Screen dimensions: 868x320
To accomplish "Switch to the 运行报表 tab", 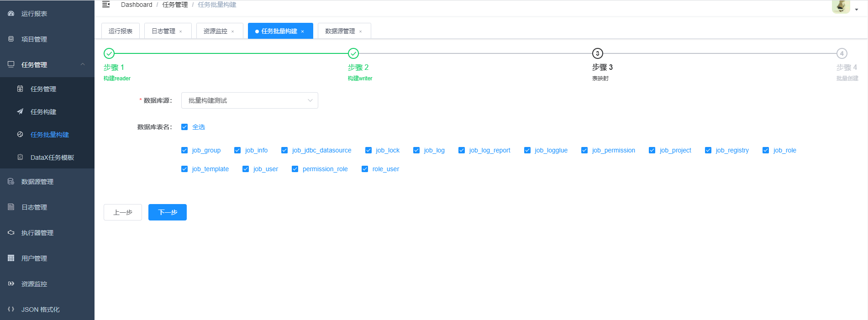I will pyautogui.click(x=121, y=31).
